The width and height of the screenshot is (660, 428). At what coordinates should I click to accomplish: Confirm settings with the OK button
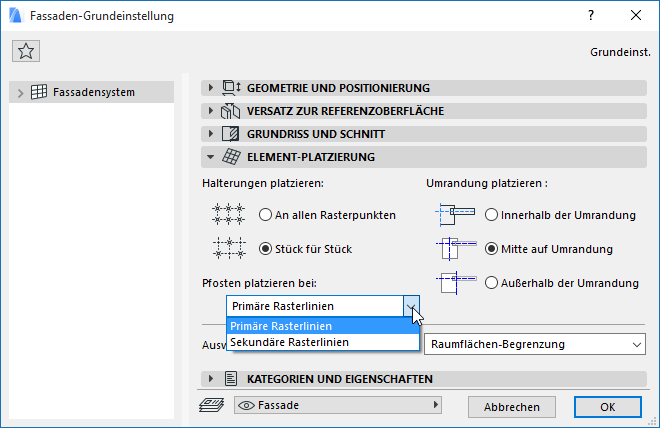pyautogui.click(x=607, y=407)
